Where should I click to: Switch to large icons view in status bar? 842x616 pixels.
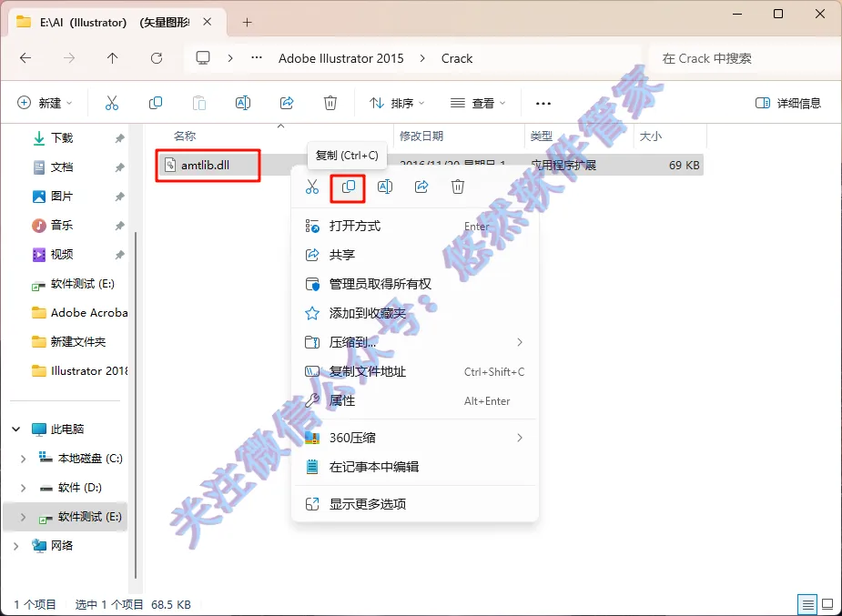coord(827,605)
